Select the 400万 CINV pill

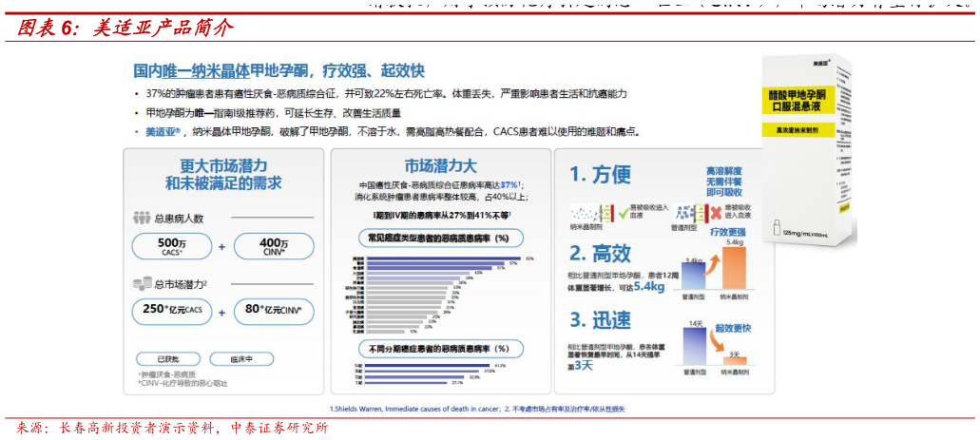pyautogui.click(x=274, y=247)
